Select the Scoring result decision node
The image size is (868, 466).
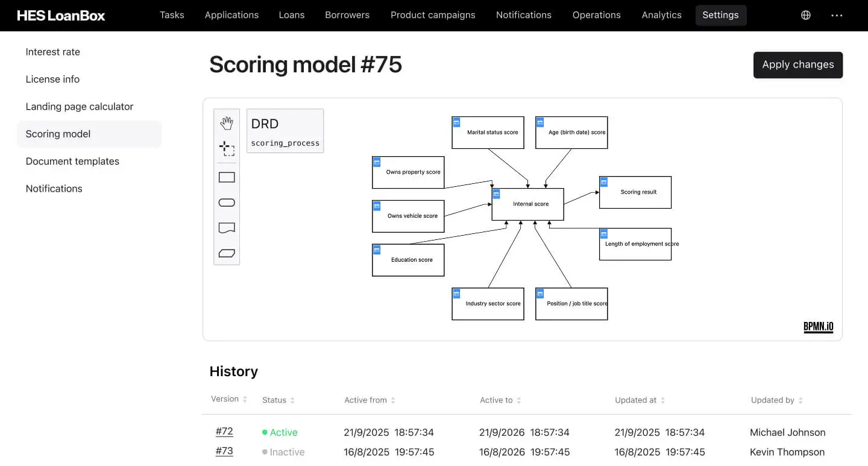[635, 192]
